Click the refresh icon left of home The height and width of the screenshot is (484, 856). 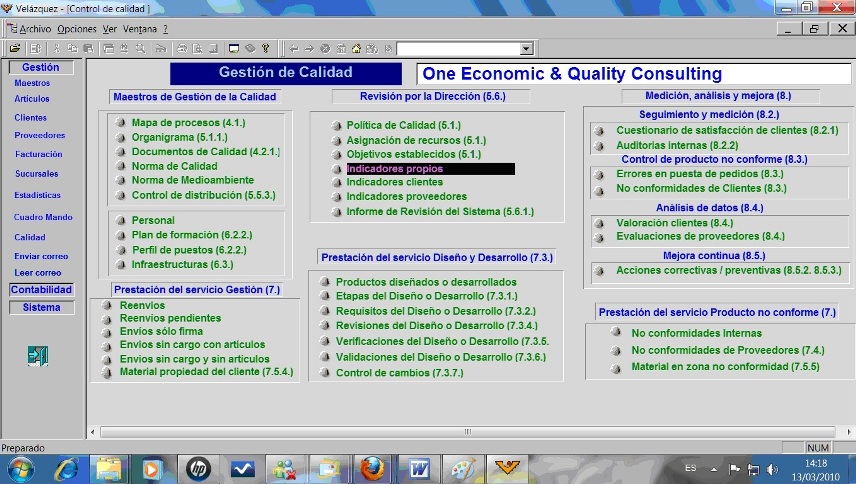click(341, 49)
